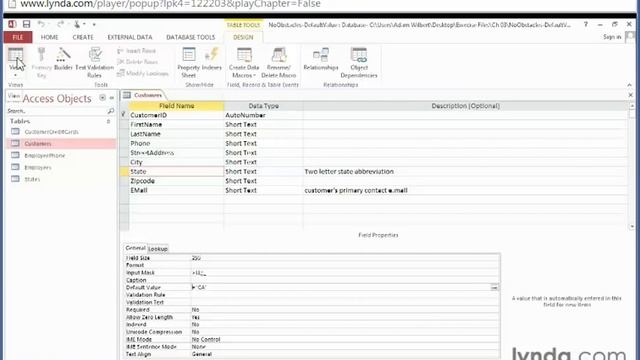The height and width of the screenshot is (360, 640).
Task: Close the Customers table with the X
Action: (x=631, y=95)
